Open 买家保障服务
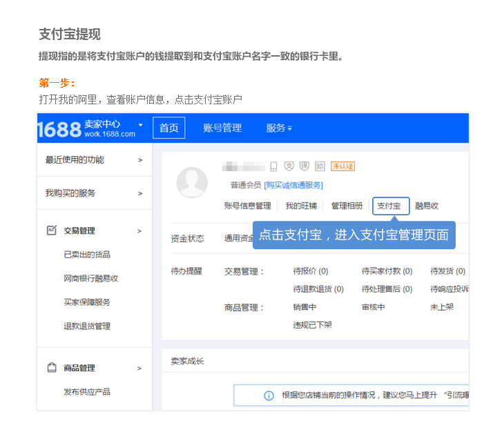Image resolution: width=504 pixels, height=428 pixels. pos(87,302)
